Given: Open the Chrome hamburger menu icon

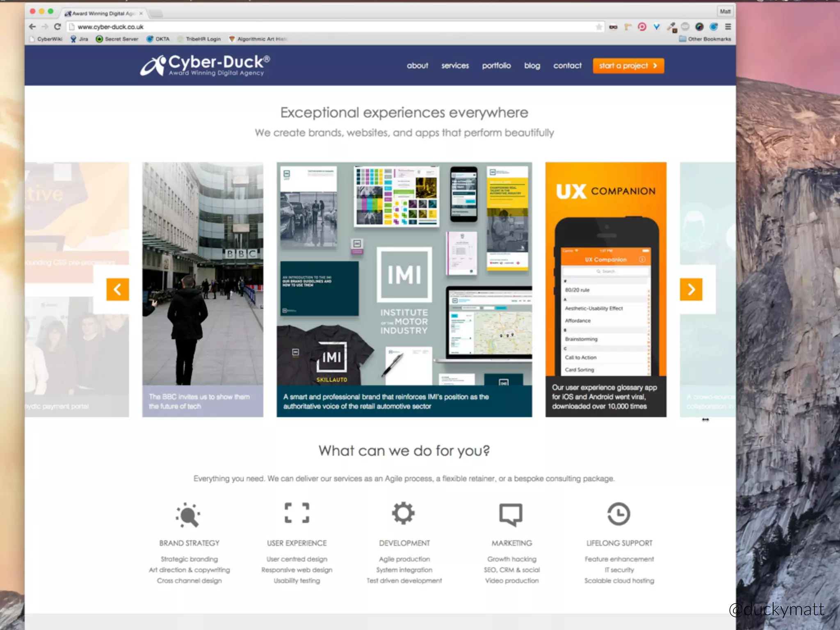Looking at the screenshot, I should point(728,27).
